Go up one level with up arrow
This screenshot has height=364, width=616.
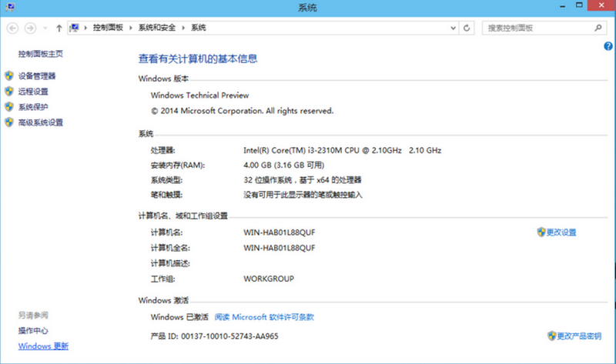tap(59, 28)
